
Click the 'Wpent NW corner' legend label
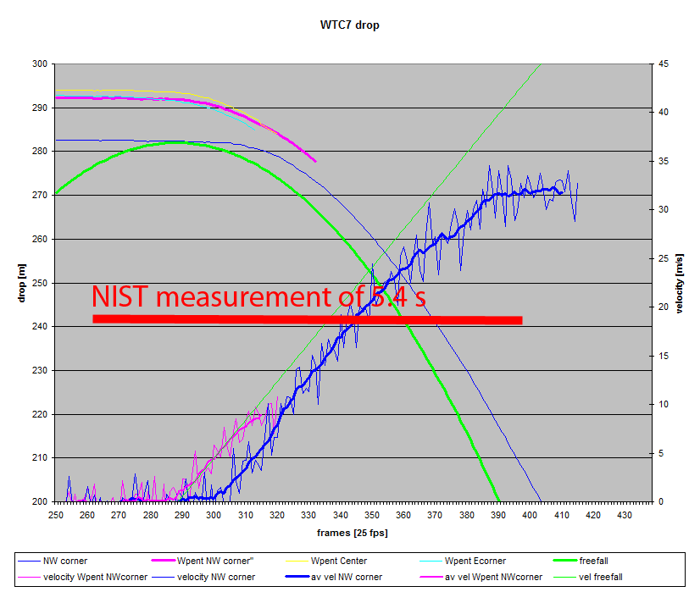click(212, 561)
